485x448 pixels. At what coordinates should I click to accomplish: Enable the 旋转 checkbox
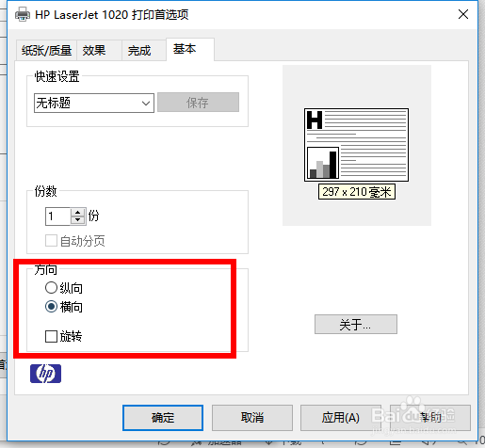point(51,337)
